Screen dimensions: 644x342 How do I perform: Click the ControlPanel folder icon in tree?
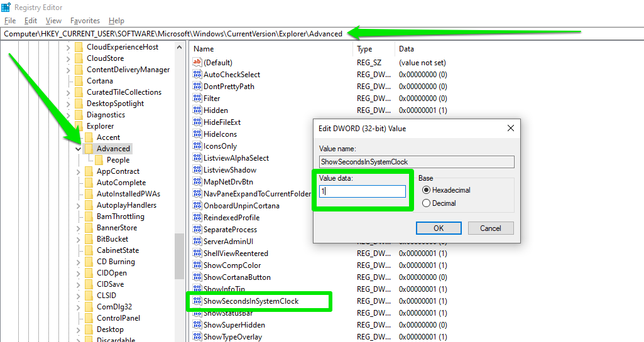click(89, 318)
